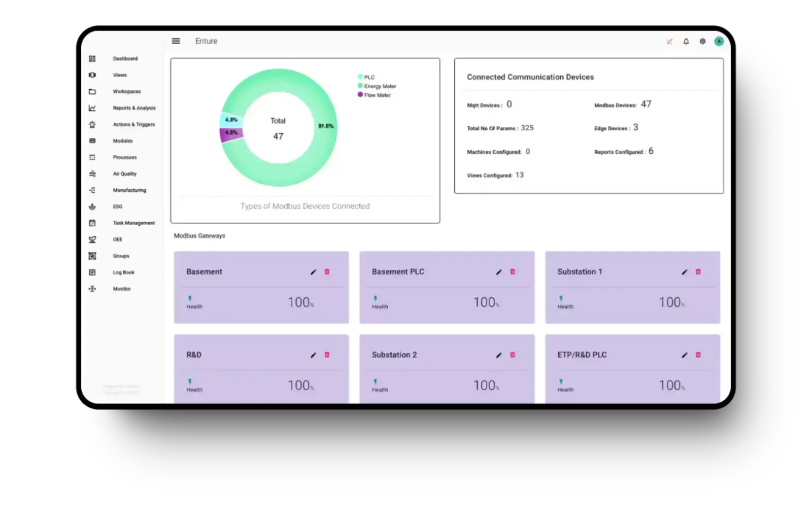Image resolution: width=812 pixels, height=522 pixels.
Task: Open Reports & Analysis in the sidebar
Action: 134,108
